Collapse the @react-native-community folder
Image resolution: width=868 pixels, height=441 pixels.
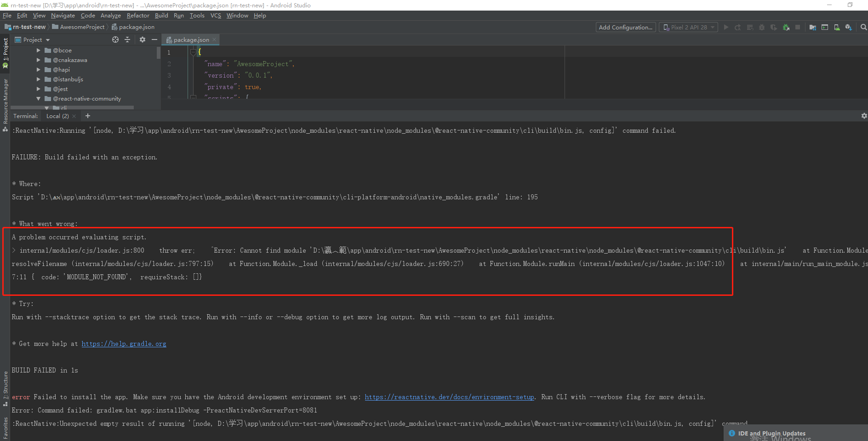pyautogui.click(x=39, y=99)
